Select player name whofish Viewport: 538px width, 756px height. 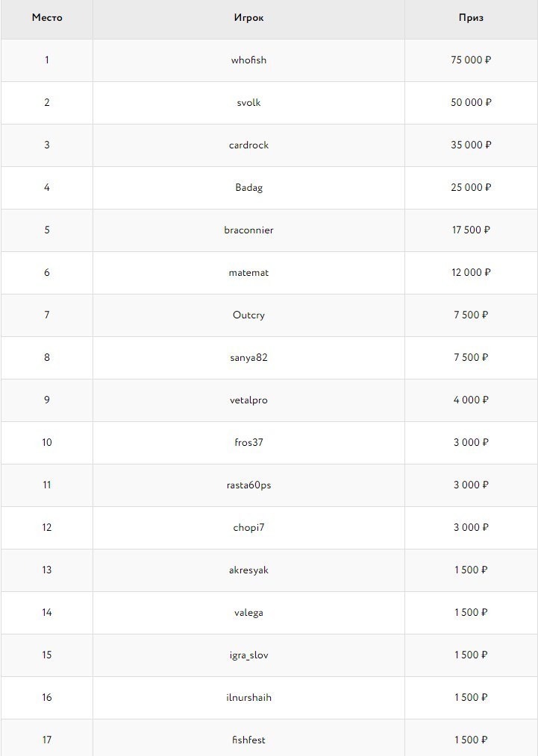coord(248,60)
